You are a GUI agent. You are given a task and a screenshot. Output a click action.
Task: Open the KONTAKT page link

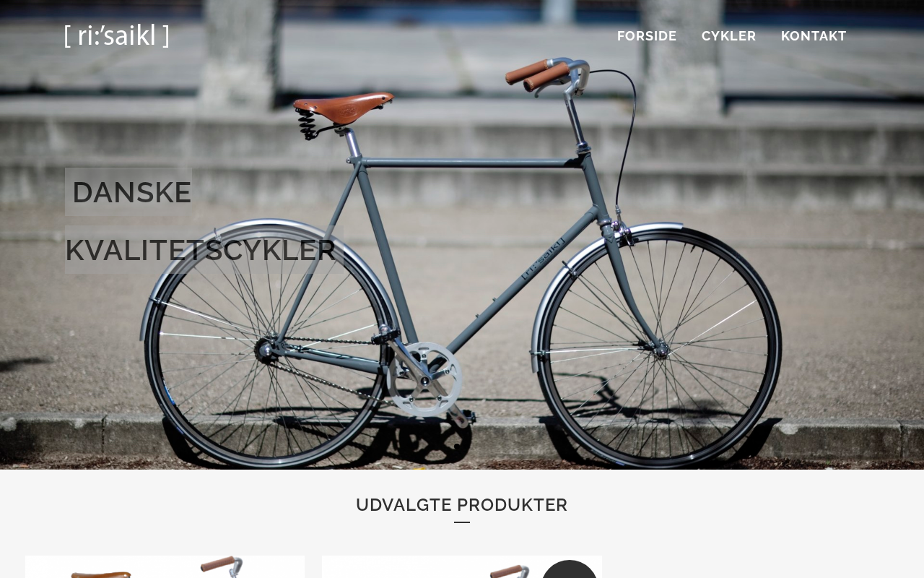click(814, 36)
